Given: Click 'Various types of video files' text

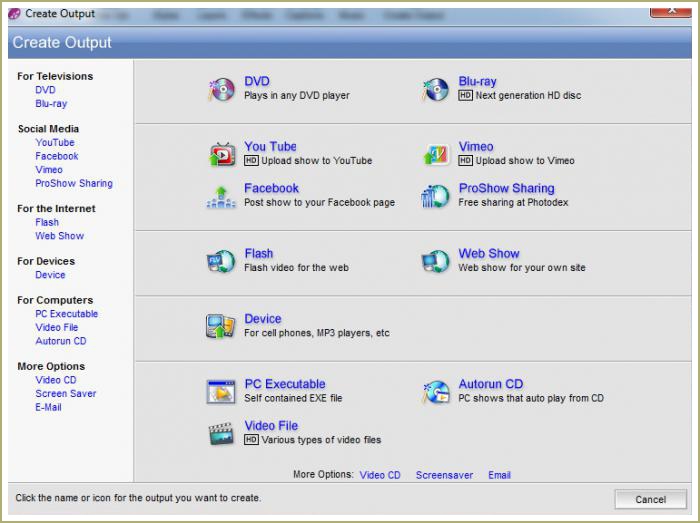Looking at the screenshot, I should pyautogui.click(x=321, y=440).
